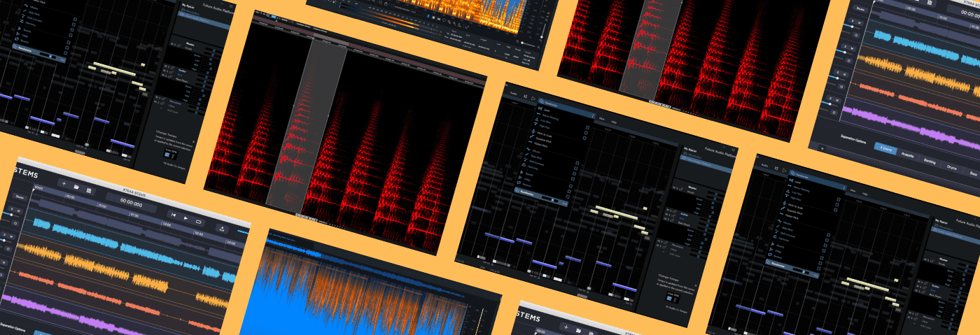Tick the Reverse checkbox in the center window effects list

click(567, 197)
